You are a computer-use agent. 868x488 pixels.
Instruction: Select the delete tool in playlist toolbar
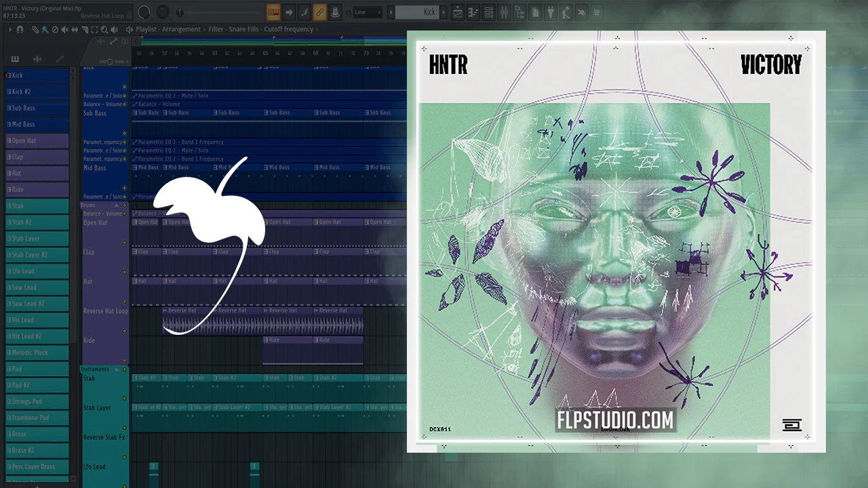pyautogui.click(x=55, y=30)
